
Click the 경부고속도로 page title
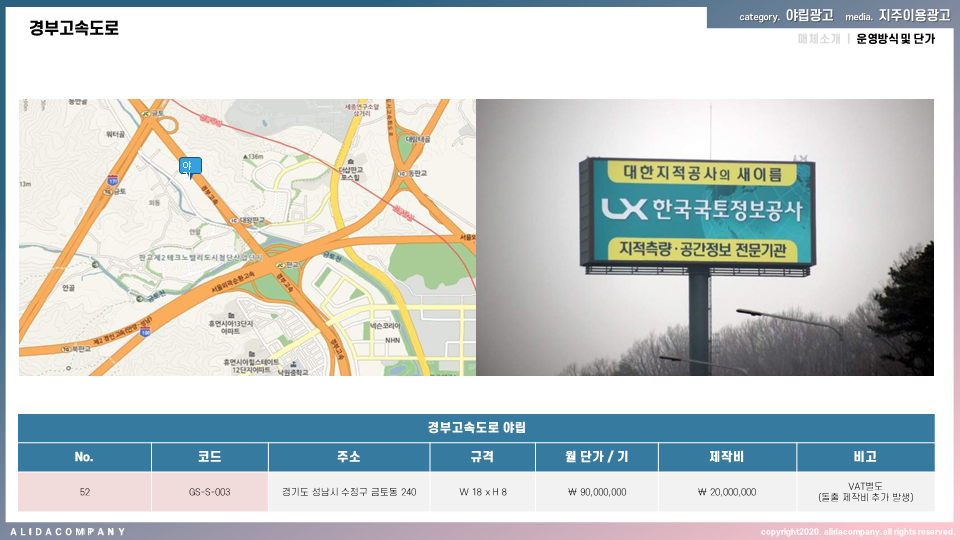[x=74, y=28]
